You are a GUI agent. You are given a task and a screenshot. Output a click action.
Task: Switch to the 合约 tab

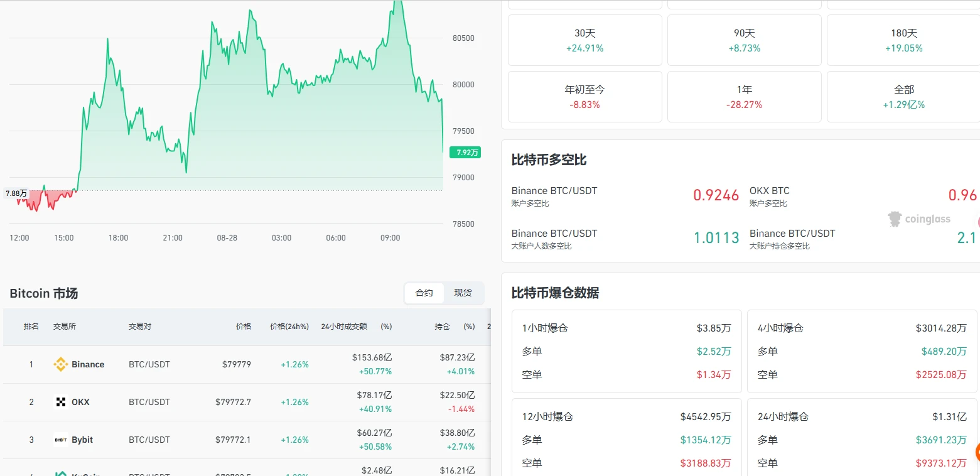pos(424,293)
